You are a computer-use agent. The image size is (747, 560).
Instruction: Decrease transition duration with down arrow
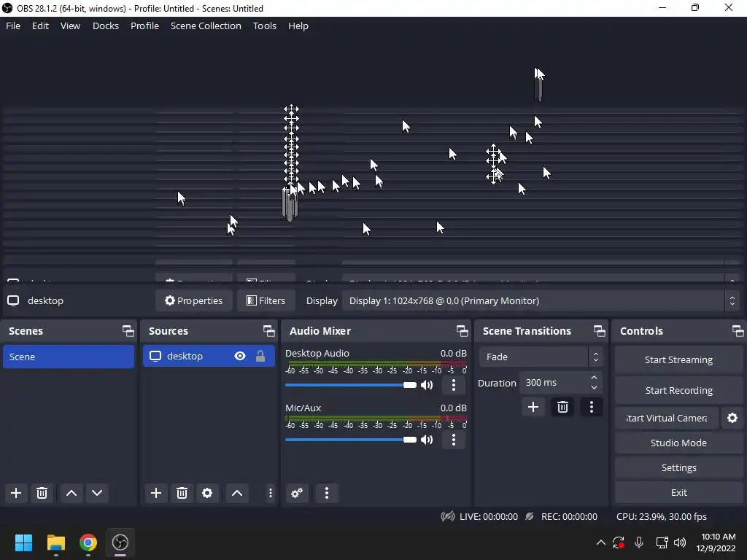[594, 388]
